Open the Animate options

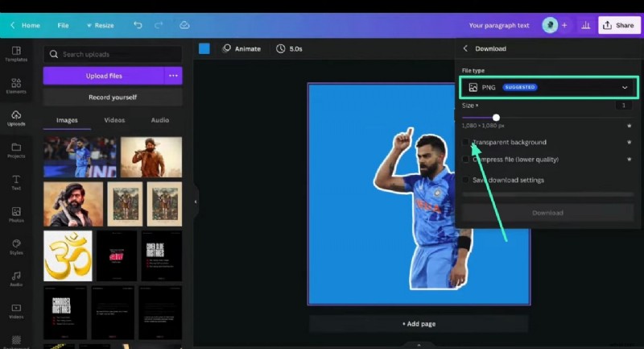coord(242,48)
